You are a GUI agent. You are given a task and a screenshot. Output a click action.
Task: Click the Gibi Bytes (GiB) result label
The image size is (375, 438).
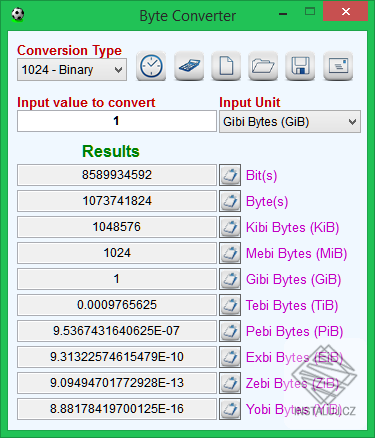point(293,279)
